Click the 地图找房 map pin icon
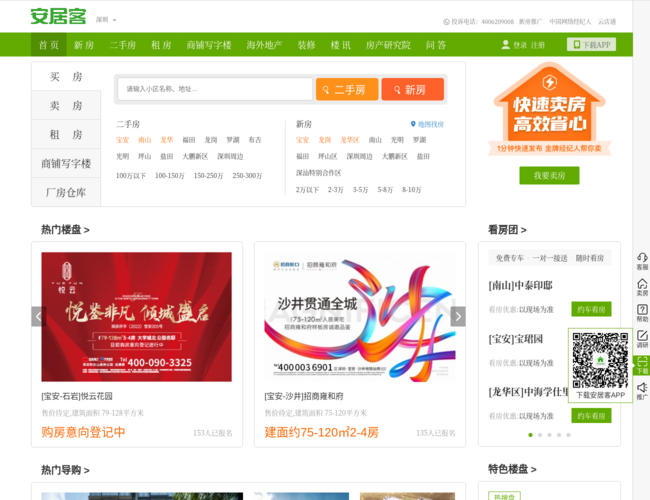650x500 pixels. point(413,125)
